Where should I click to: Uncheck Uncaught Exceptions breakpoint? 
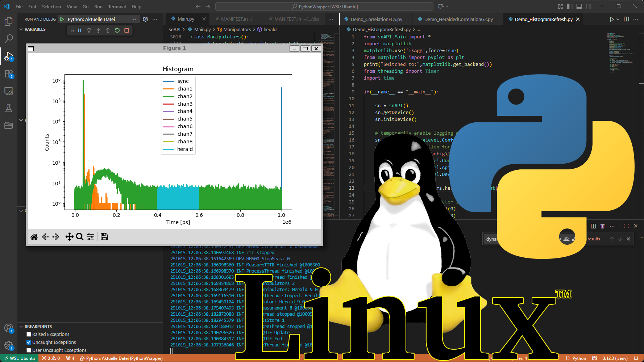29,342
